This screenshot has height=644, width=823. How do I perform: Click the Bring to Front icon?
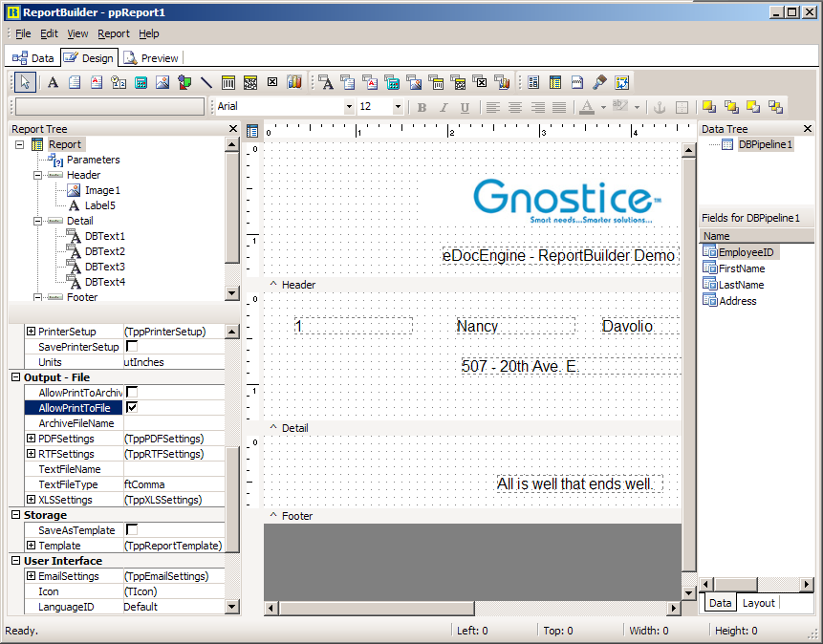pos(709,107)
